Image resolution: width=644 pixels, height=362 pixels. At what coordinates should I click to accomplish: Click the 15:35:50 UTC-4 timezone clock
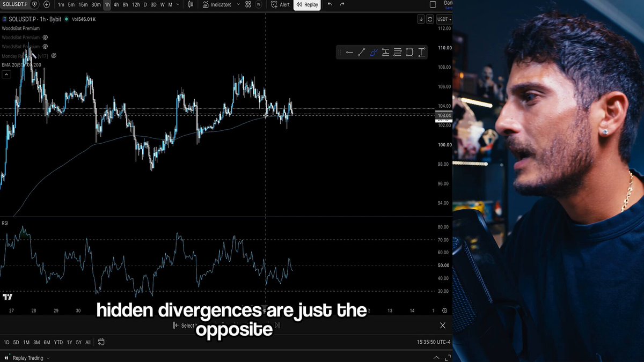(434, 342)
